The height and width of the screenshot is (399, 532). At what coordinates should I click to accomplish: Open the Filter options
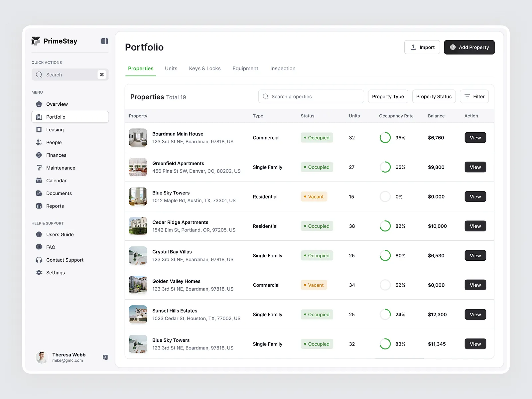tap(474, 96)
